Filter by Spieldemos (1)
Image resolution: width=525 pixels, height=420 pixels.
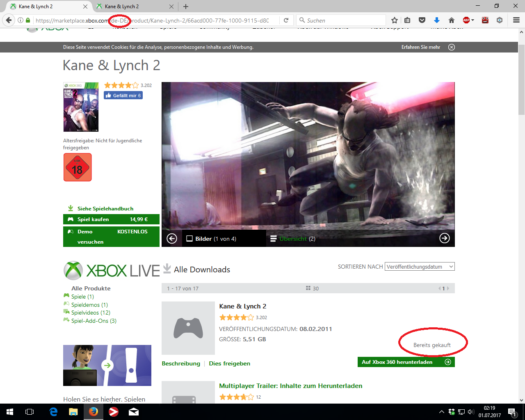tap(89, 305)
